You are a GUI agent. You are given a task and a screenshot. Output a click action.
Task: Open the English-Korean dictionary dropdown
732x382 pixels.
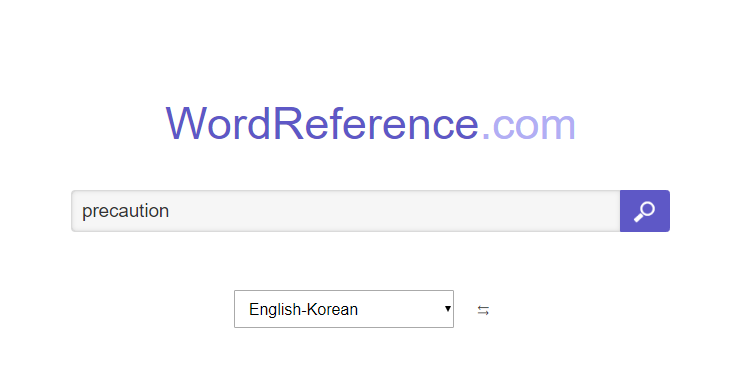344,309
